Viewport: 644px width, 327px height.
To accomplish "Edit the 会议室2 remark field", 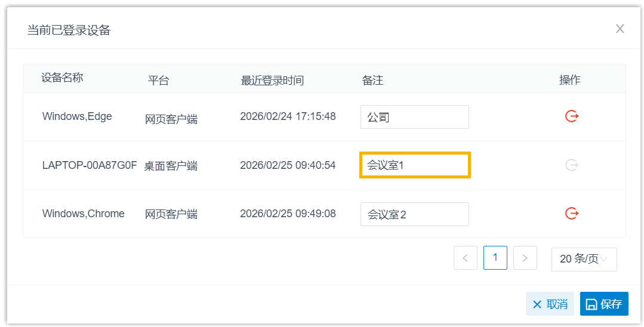I will point(414,214).
